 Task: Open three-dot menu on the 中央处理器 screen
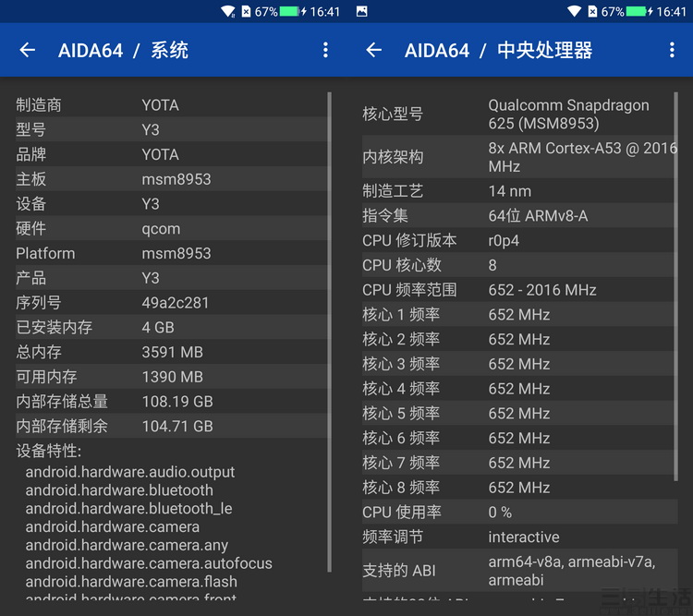tap(672, 50)
